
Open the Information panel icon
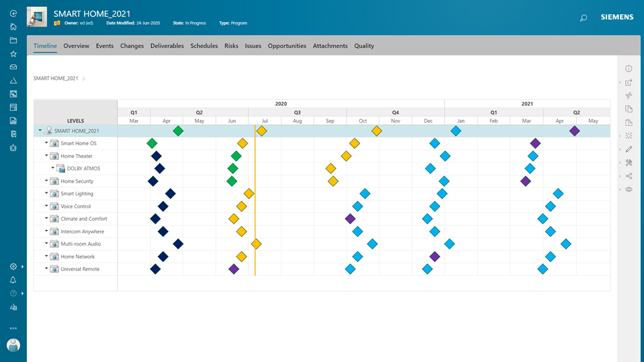(628, 69)
